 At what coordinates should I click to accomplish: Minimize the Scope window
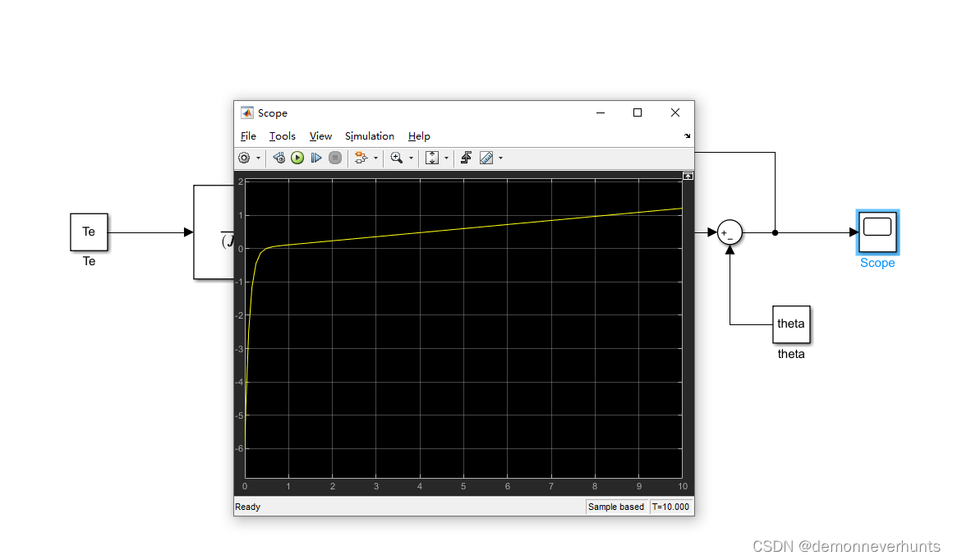601,113
